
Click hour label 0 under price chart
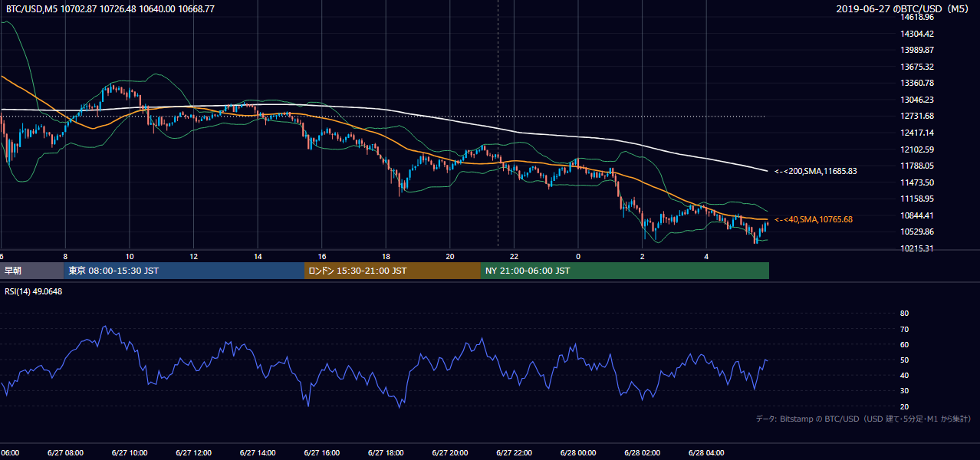click(578, 257)
